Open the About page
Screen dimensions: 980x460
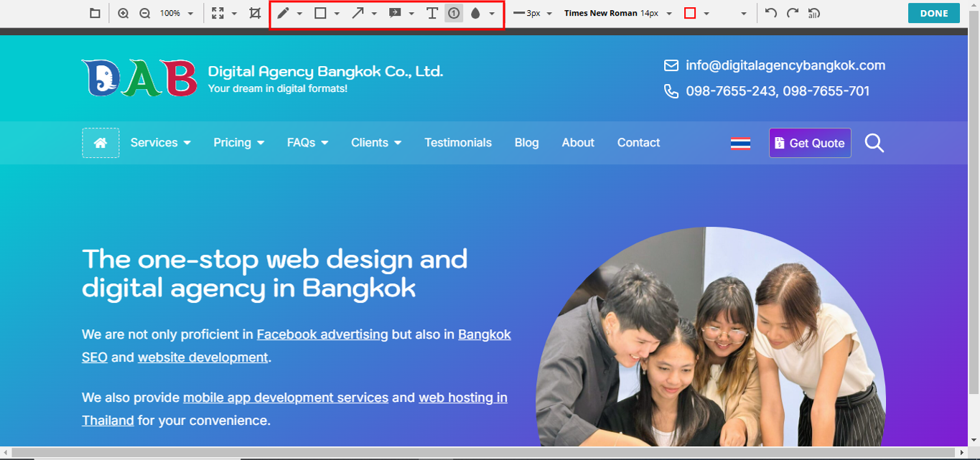point(578,143)
